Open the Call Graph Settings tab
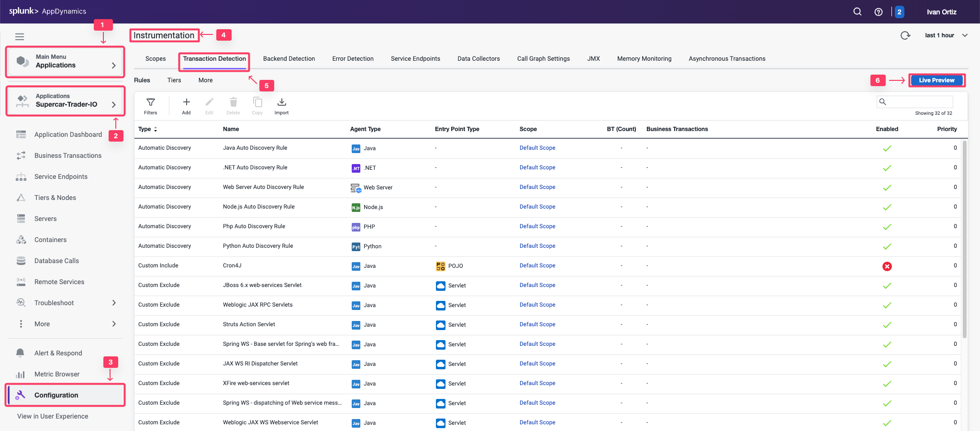The width and height of the screenshot is (980, 431). click(x=543, y=59)
